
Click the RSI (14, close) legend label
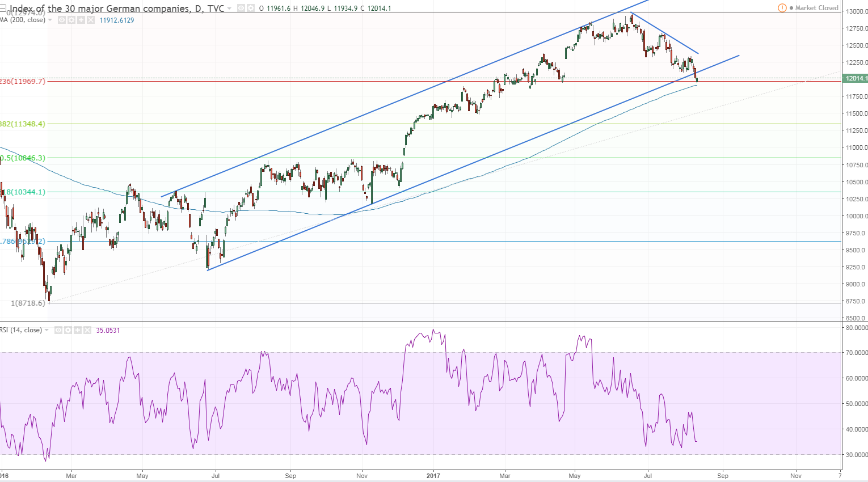click(x=21, y=330)
